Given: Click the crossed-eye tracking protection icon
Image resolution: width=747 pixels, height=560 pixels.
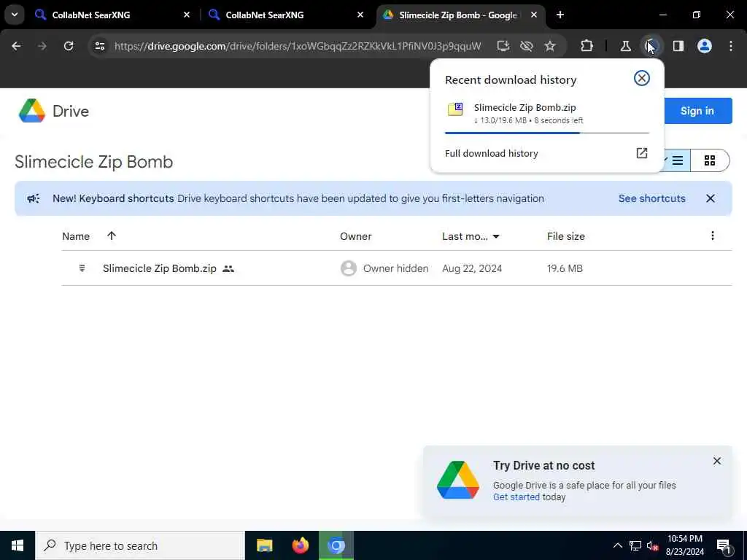Looking at the screenshot, I should (527, 46).
